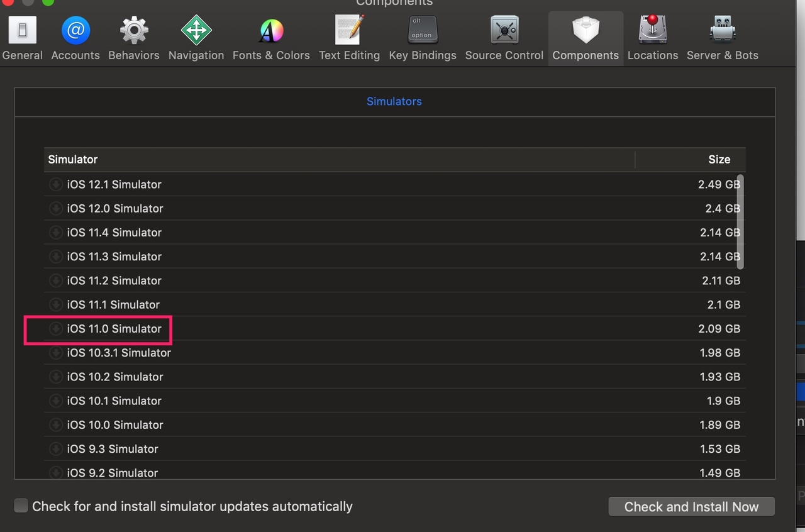Click the green zoom window button
805x532 pixels.
pos(48,2)
